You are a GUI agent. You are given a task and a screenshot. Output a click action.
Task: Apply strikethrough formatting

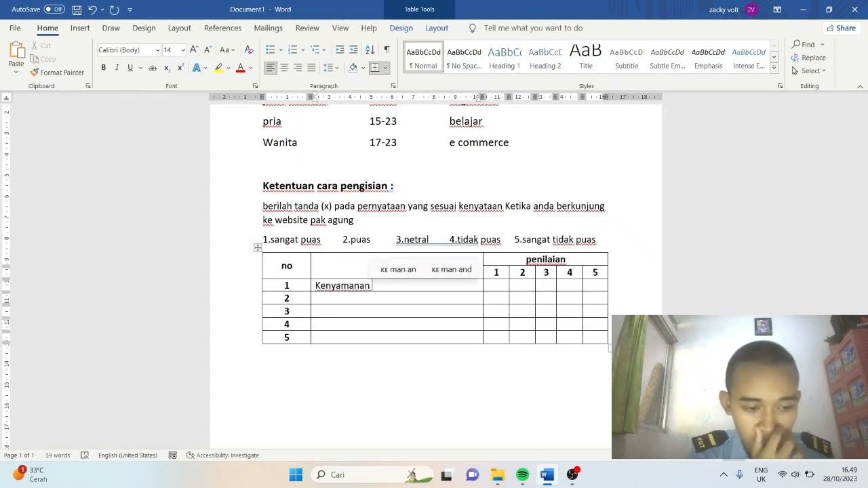click(x=153, y=68)
